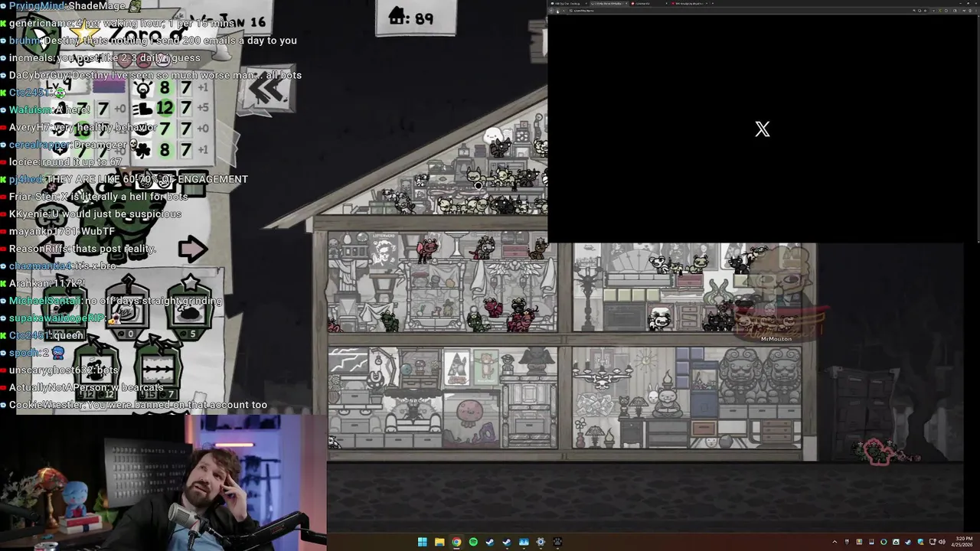The width and height of the screenshot is (980, 551).
Task: Collapse the cat stats panel with double-arrow button
Action: [268, 91]
